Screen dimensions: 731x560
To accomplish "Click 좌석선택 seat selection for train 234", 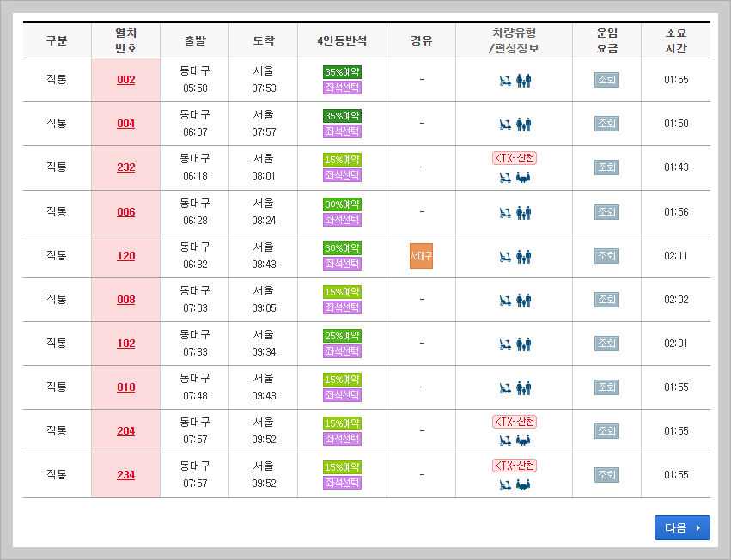I will (x=343, y=484).
